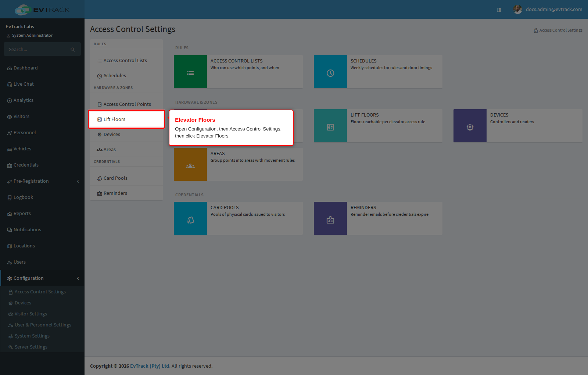Open Locations in the sidebar

click(x=42, y=246)
